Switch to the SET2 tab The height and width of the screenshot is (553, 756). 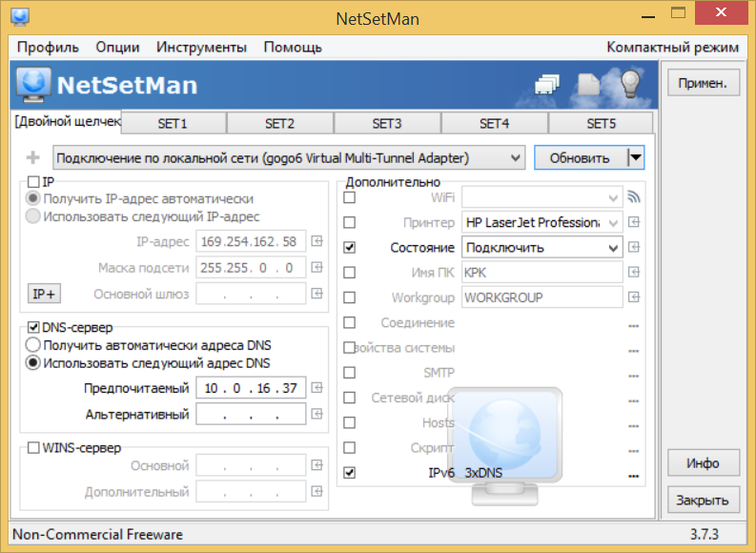pos(279,123)
